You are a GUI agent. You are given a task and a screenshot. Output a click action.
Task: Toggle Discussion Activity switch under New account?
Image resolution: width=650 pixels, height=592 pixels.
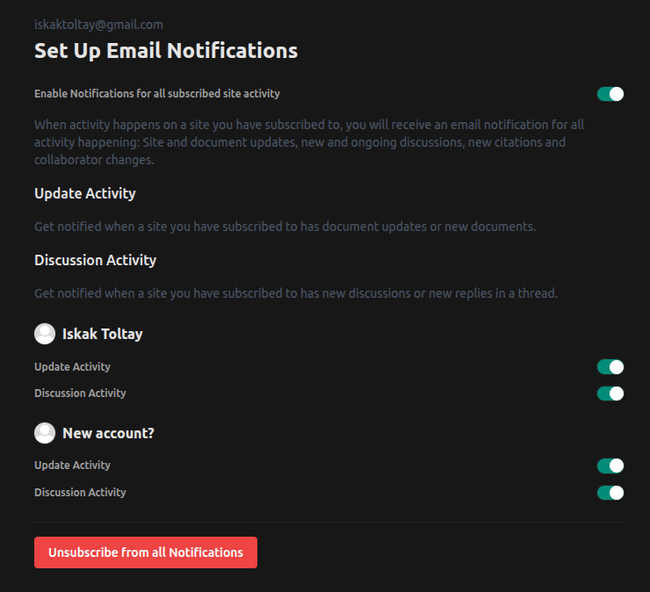pos(610,492)
